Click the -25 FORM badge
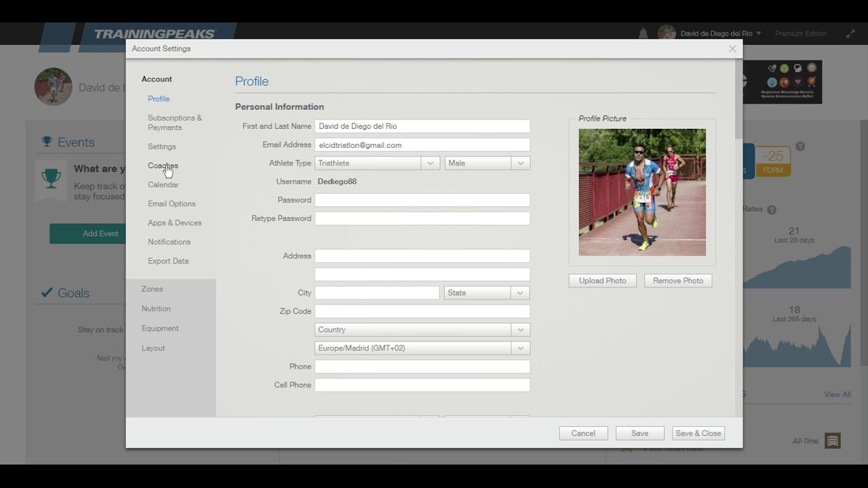The image size is (868, 488). tap(773, 161)
